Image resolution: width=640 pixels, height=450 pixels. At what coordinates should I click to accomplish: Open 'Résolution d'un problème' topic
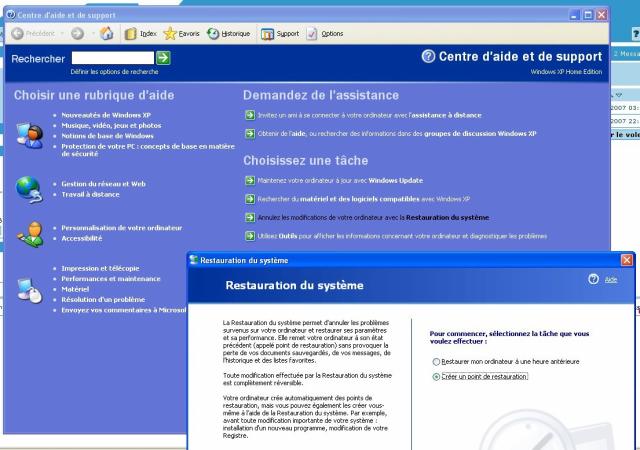point(103,300)
